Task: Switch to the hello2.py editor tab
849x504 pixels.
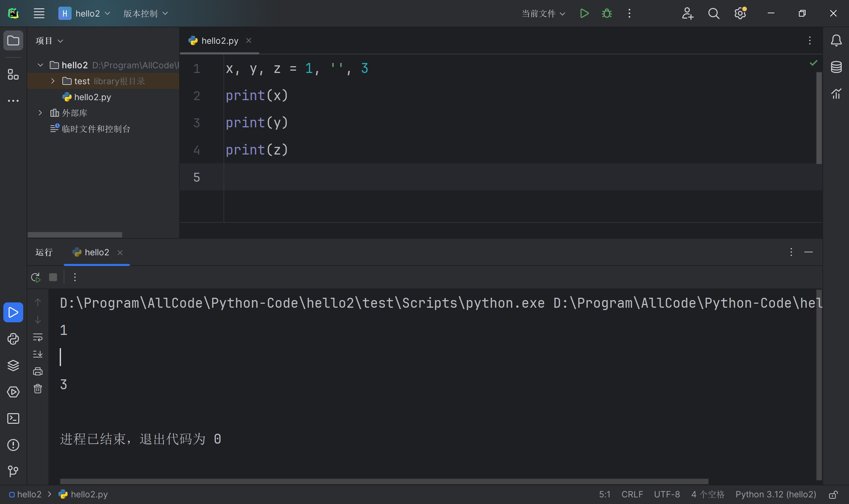Action: coord(220,41)
